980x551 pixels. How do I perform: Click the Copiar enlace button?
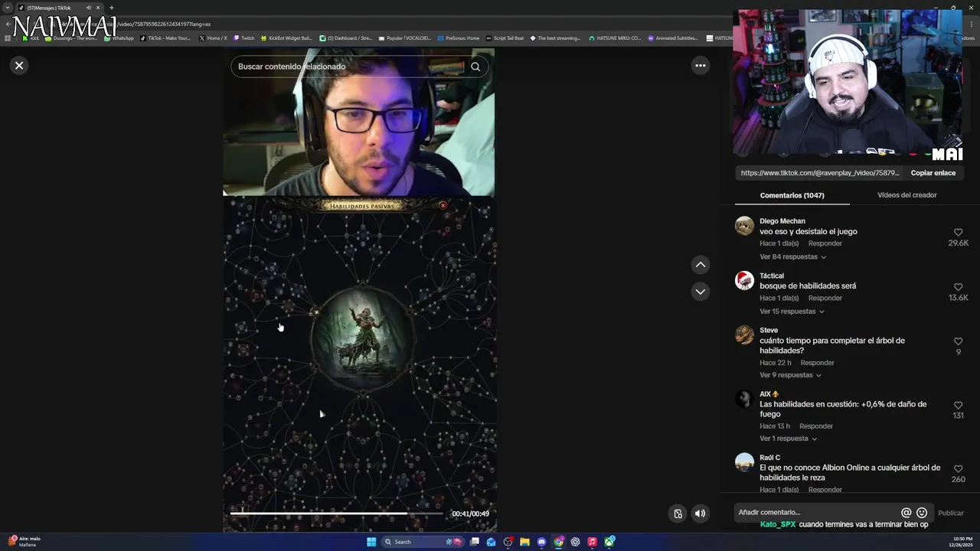933,173
